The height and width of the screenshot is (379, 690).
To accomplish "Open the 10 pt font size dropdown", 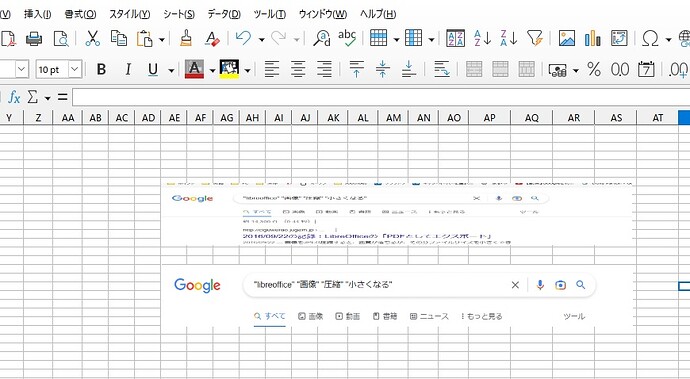I will (75, 69).
